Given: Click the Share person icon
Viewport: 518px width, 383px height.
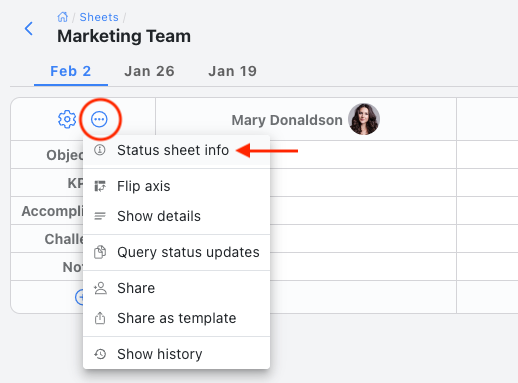Looking at the screenshot, I should (x=100, y=288).
